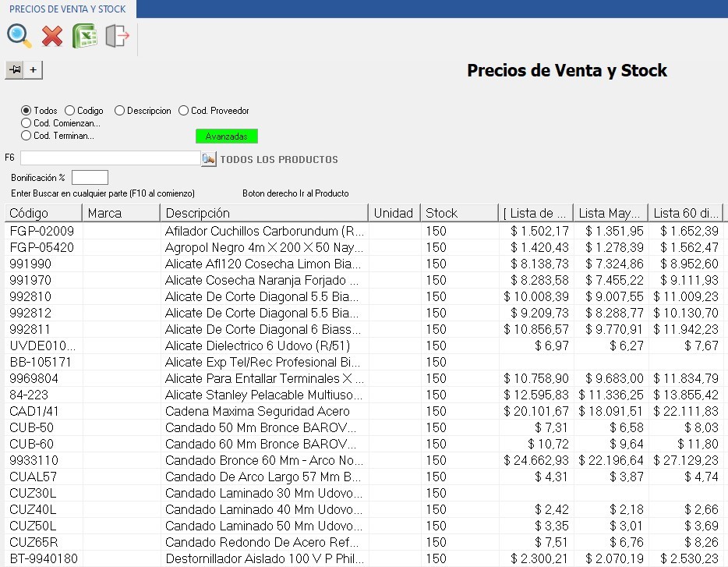Select the Todos radio button
Viewport: 728px width, 567px height.
point(27,111)
